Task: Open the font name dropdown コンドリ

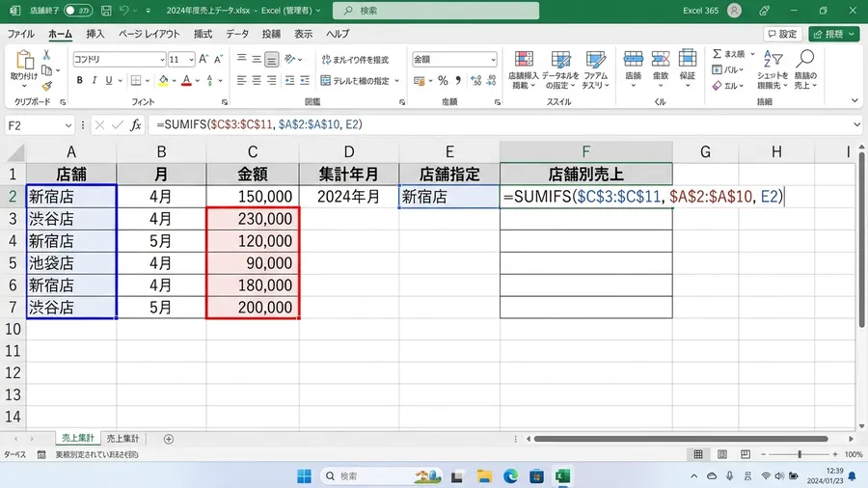Action: 162,59
